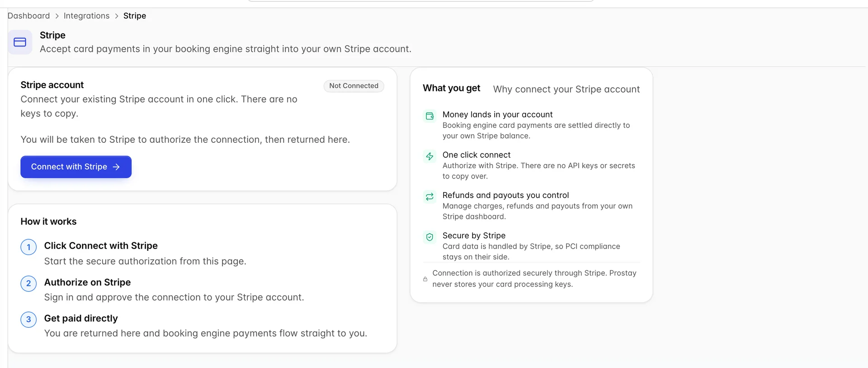
Task: Click 'How it works' heading
Action: tap(48, 222)
